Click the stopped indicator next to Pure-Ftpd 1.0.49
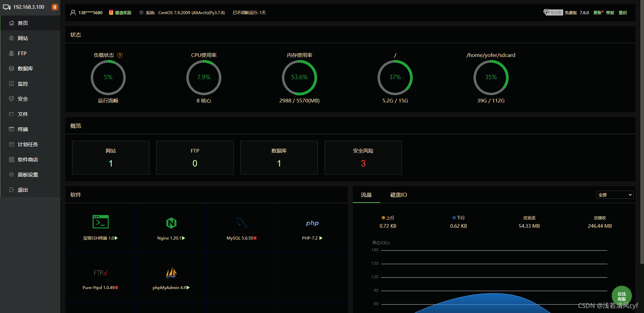Viewport: 644px width, 313px height. [x=116, y=288]
